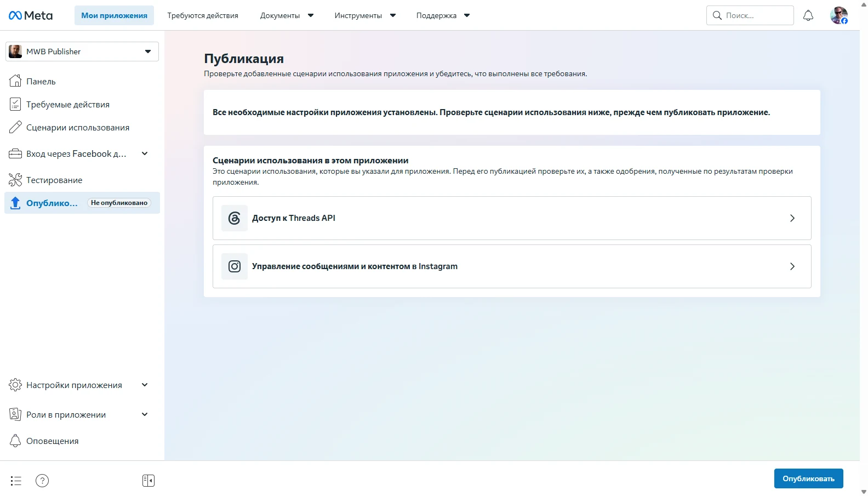Go to Панель in the sidebar

tap(82, 81)
